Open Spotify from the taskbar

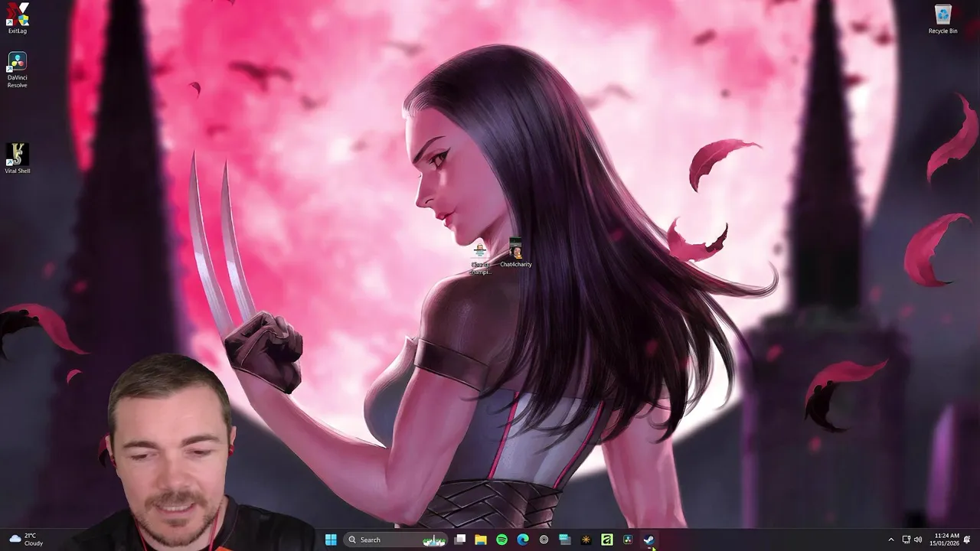point(501,540)
